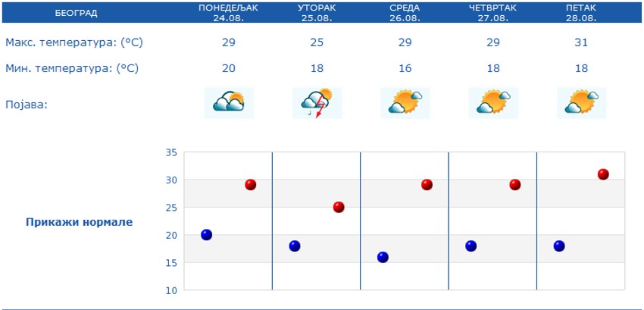
Task: Click Monday's blue min temperature dot
Action: point(206,235)
